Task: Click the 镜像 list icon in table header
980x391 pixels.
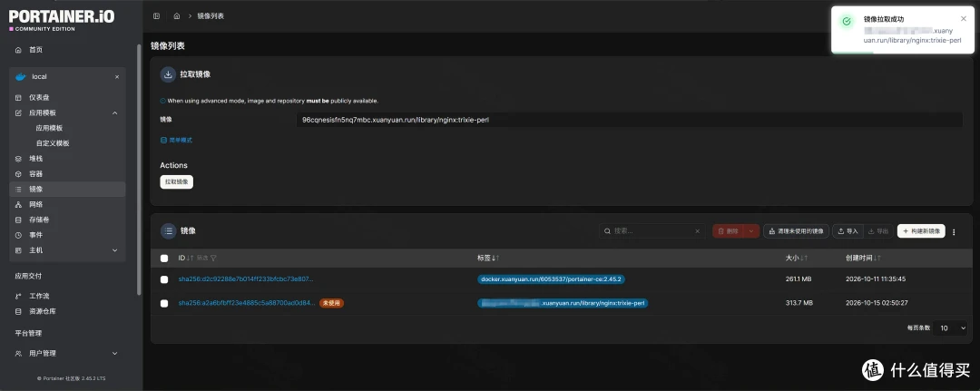Action: (168, 231)
